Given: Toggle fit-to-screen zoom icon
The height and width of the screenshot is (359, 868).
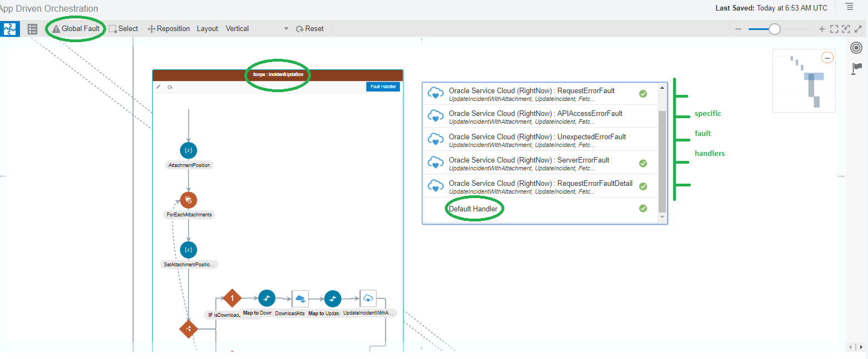Looking at the screenshot, I should tap(834, 29).
